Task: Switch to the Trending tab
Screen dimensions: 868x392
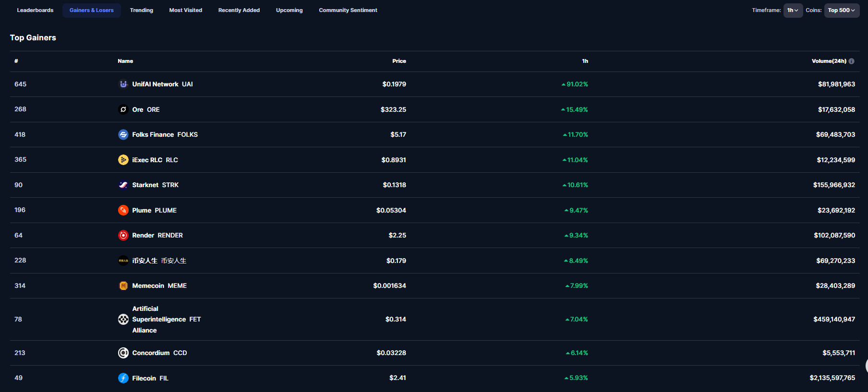Action: [x=142, y=10]
